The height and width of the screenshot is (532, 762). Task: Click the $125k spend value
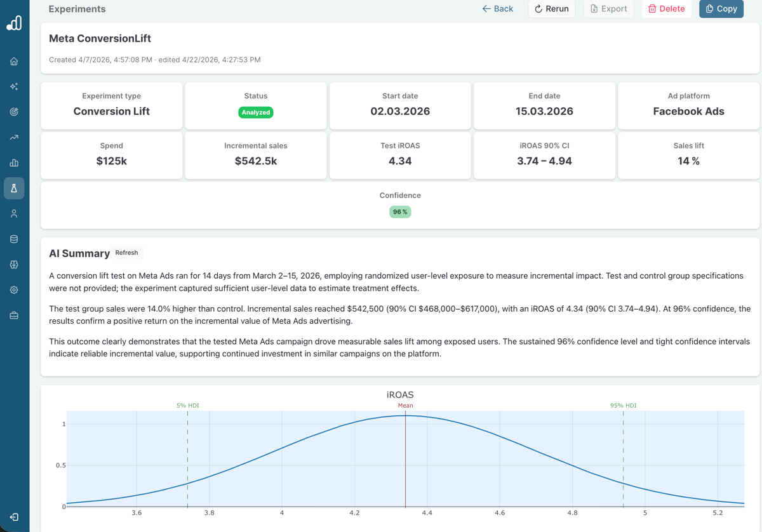(x=111, y=161)
